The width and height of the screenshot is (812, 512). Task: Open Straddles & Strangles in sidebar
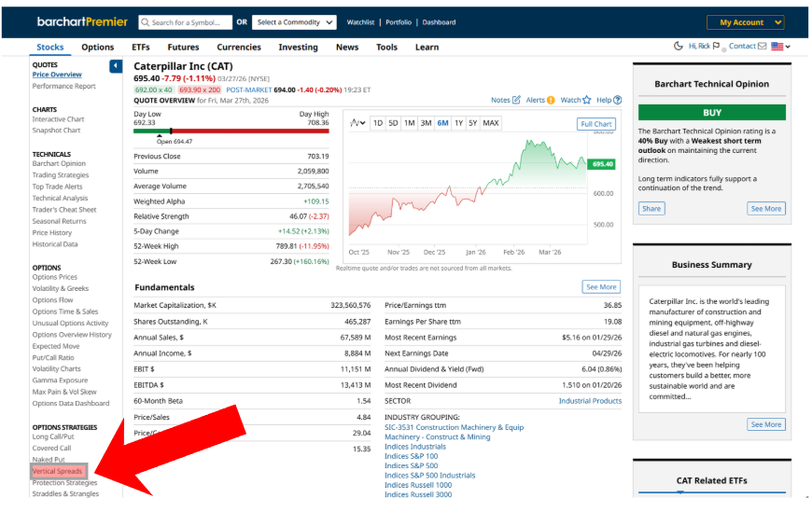click(65, 494)
